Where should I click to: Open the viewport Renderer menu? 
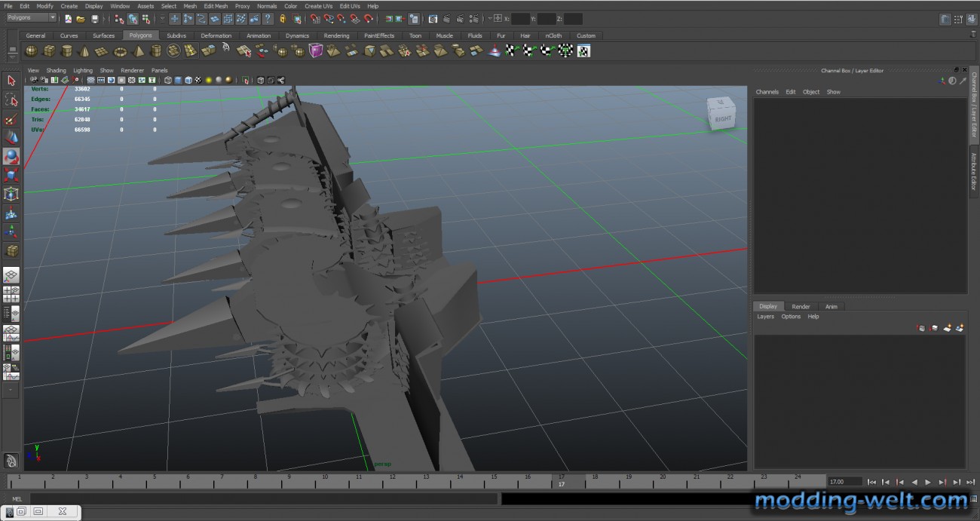click(132, 70)
